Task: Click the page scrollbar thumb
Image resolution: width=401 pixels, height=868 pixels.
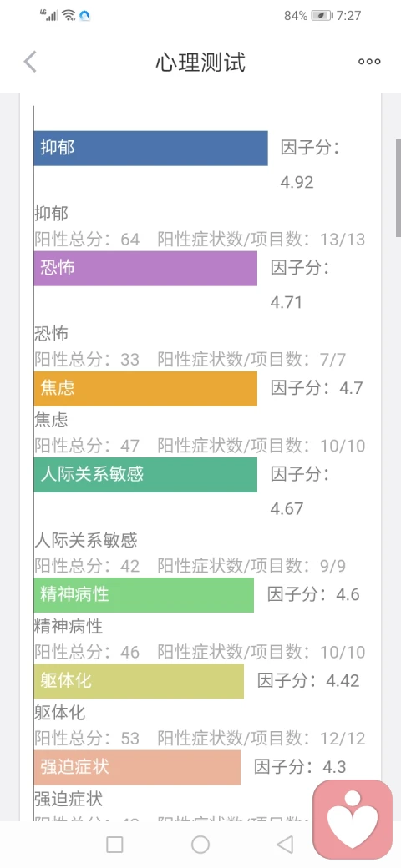Action: (398, 188)
